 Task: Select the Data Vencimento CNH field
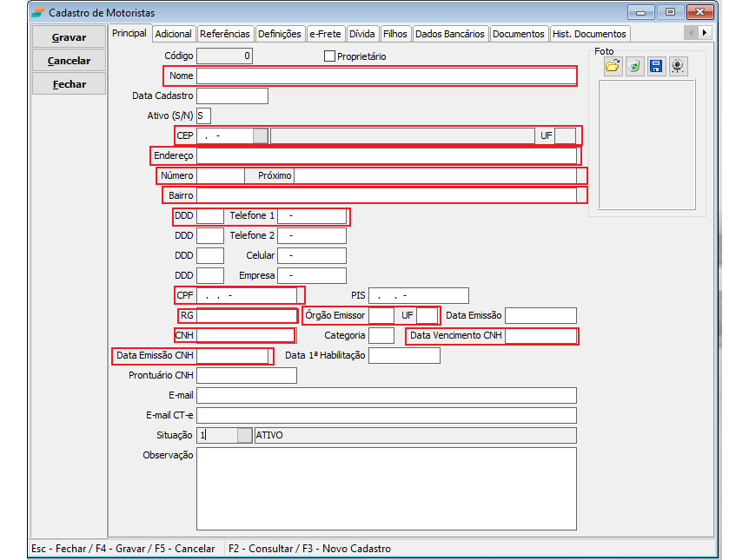(540, 336)
